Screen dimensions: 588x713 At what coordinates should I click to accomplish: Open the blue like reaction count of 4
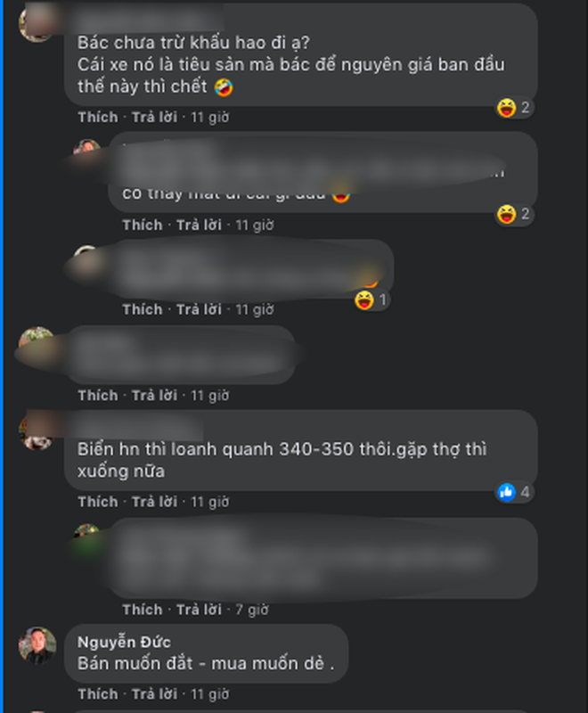pyautogui.click(x=514, y=492)
